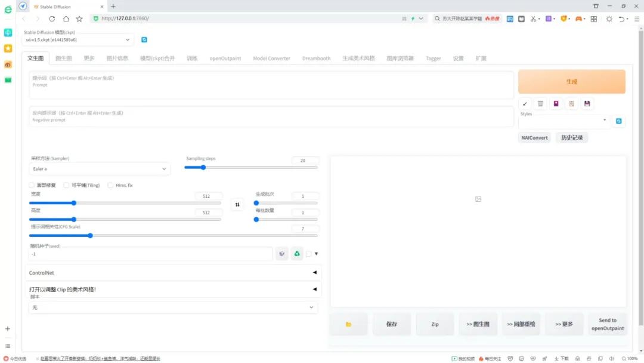644x363 pixels.
Task: Click the >> 局部重绘 button
Action: tap(521, 324)
